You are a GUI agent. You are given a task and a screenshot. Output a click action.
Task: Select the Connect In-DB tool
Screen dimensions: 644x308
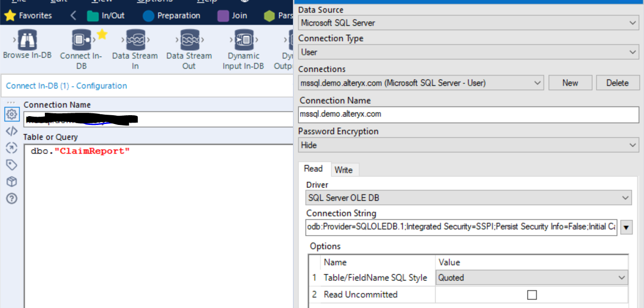click(x=81, y=41)
